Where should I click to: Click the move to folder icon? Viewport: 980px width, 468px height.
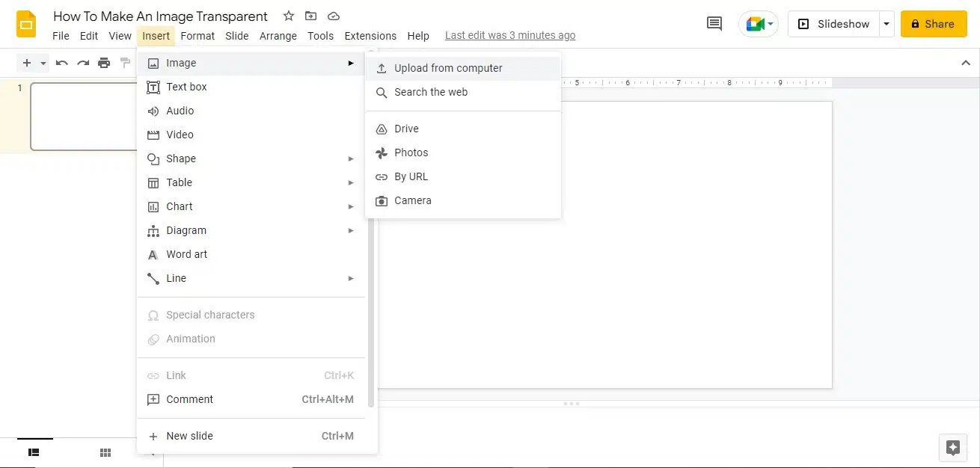(311, 16)
